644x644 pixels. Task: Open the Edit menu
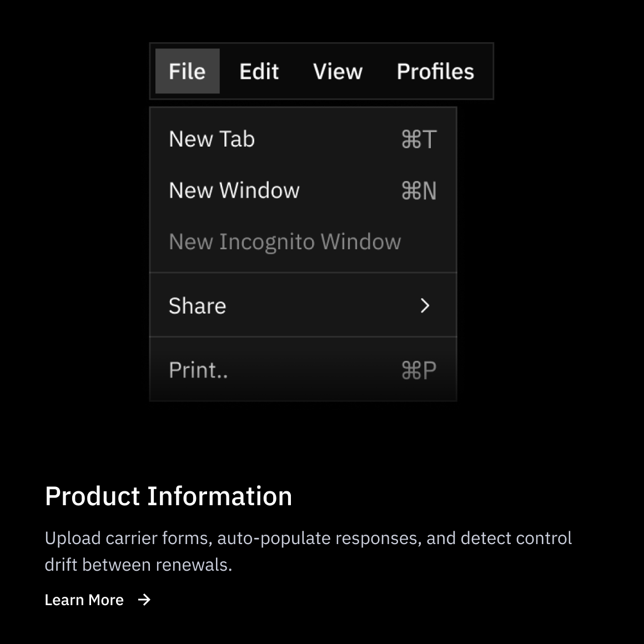tap(259, 72)
